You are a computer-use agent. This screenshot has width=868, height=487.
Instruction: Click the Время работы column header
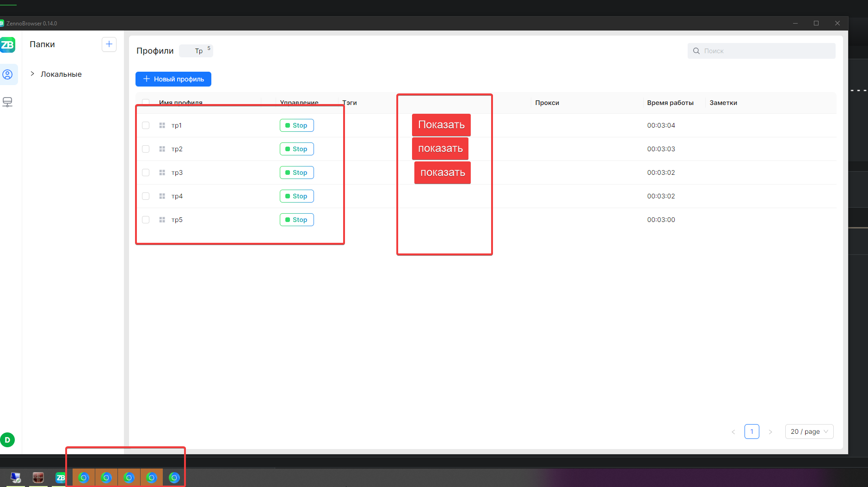[671, 103]
